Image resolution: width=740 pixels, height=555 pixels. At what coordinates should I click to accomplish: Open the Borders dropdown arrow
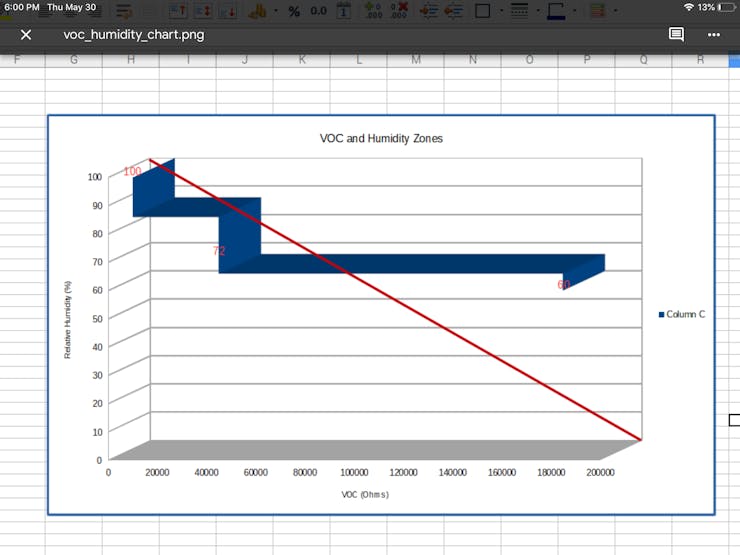(501, 10)
